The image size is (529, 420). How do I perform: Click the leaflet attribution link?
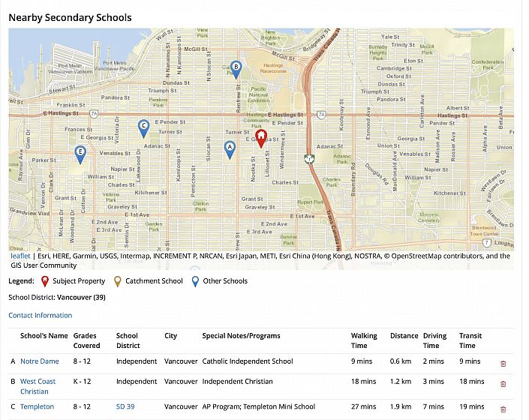click(20, 256)
